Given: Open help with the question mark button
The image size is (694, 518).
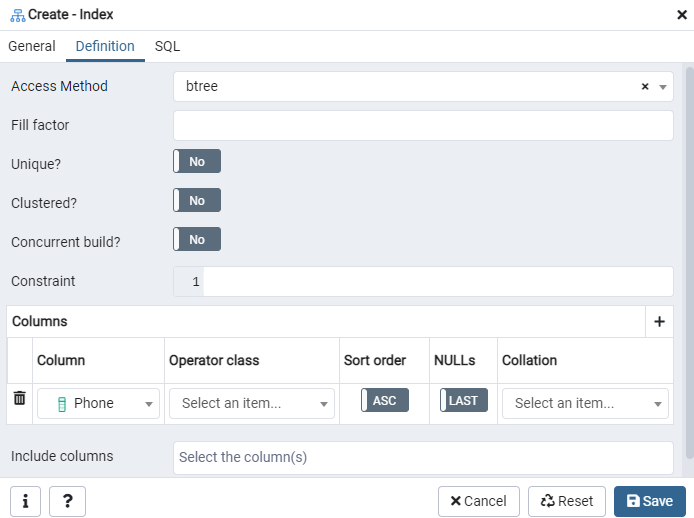Looking at the screenshot, I should pyautogui.click(x=67, y=501).
